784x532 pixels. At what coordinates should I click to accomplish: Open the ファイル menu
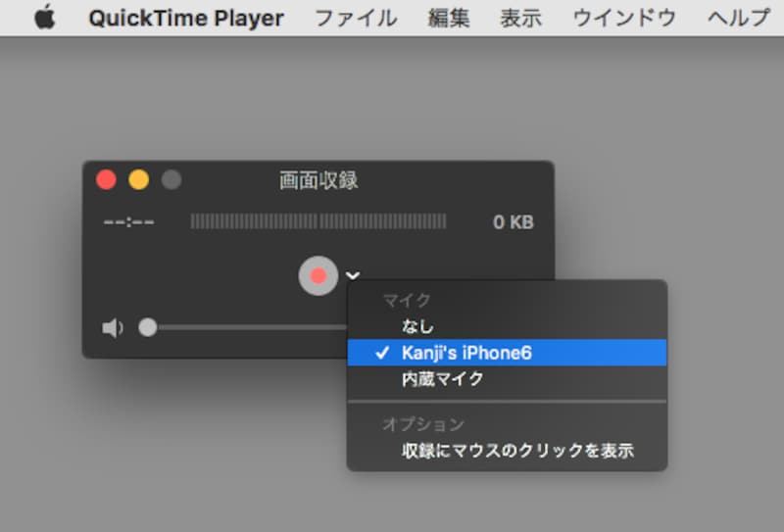(x=356, y=19)
